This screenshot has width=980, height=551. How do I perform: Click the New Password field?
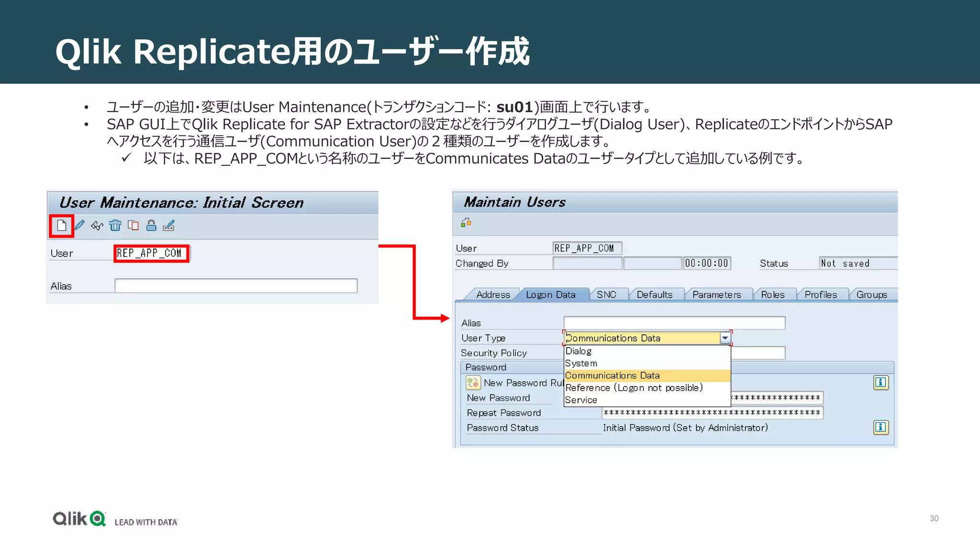tap(777, 398)
